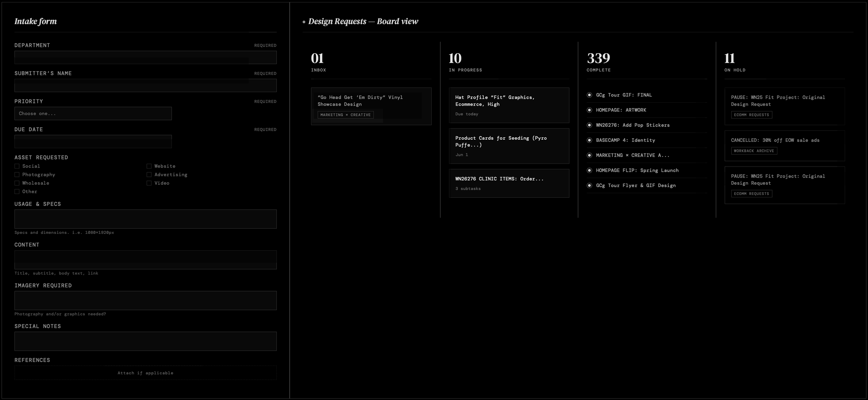Open the Department selection field
This screenshot has height=400, width=868.
click(145, 57)
